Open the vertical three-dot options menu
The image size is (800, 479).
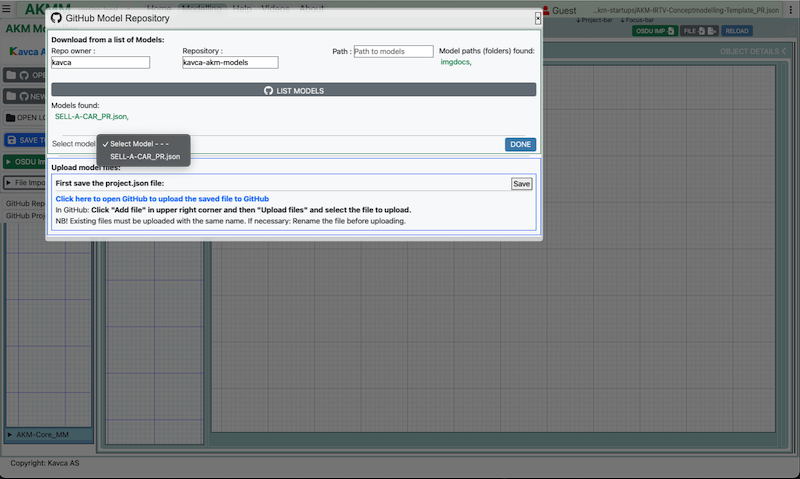click(x=791, y=10)
